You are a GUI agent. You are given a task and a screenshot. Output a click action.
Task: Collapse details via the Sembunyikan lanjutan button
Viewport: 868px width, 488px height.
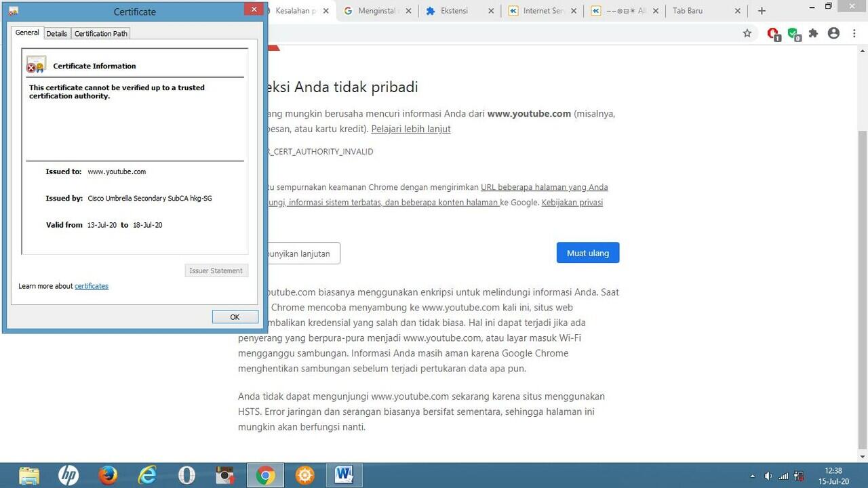(x=298, y=253)
